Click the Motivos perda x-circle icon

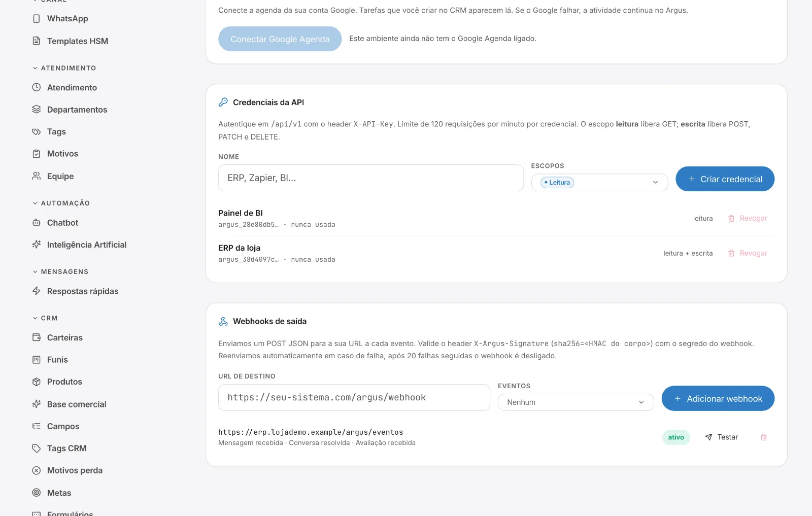36,470
